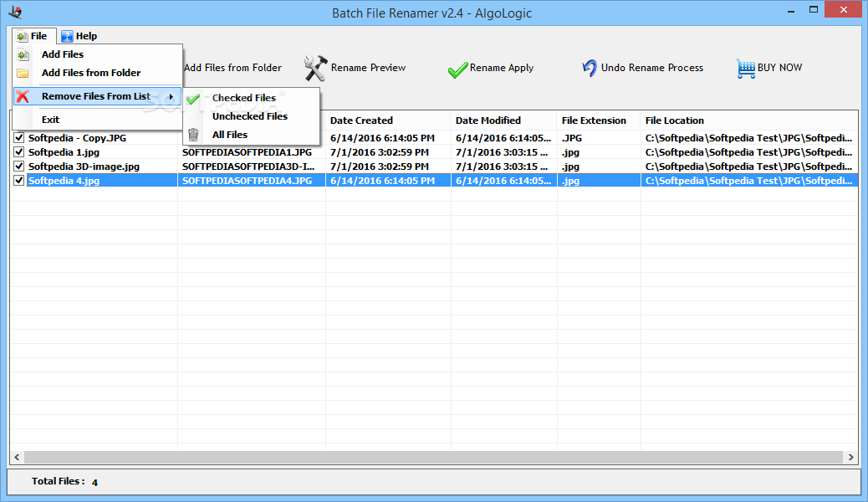Uncheck Softpedia 3D-image.jpg checkbox
Image resolution: width=868 pixels, height=502 pixels.
coord(19,166)
